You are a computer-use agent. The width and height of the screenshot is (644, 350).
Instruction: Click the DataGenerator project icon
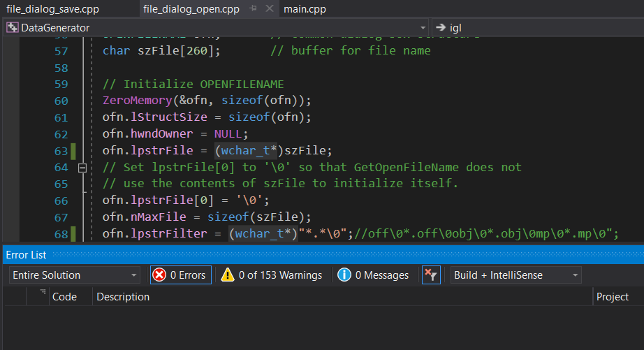(x=13, y=27)
